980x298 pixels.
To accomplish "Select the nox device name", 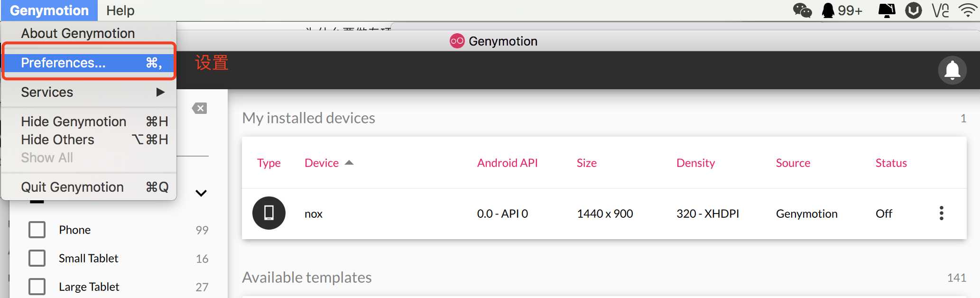I will (x=313, y=214).
